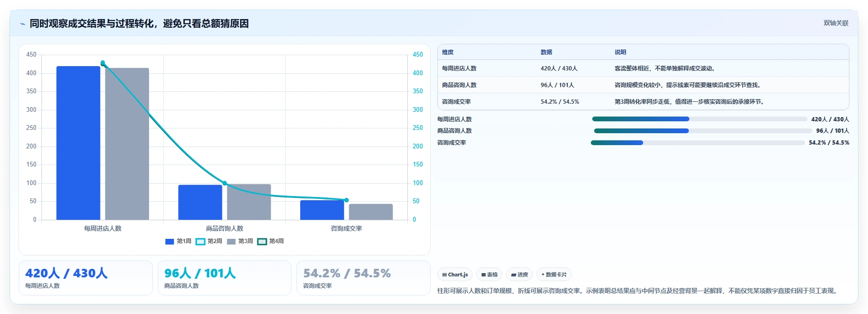Viewport: 868px width, 314px height.
Task: Click the note starting with 第3周转化率同步走低
Action: (690, 102)
